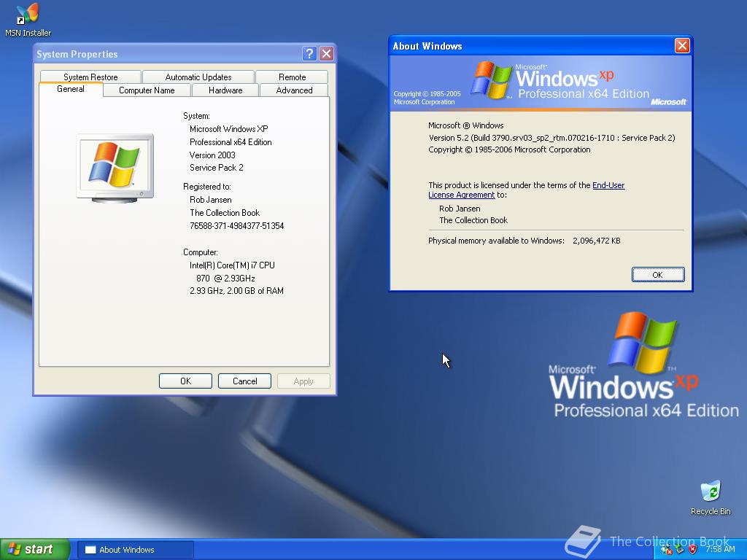Click OK in System Properties

[x=185, y=381]
